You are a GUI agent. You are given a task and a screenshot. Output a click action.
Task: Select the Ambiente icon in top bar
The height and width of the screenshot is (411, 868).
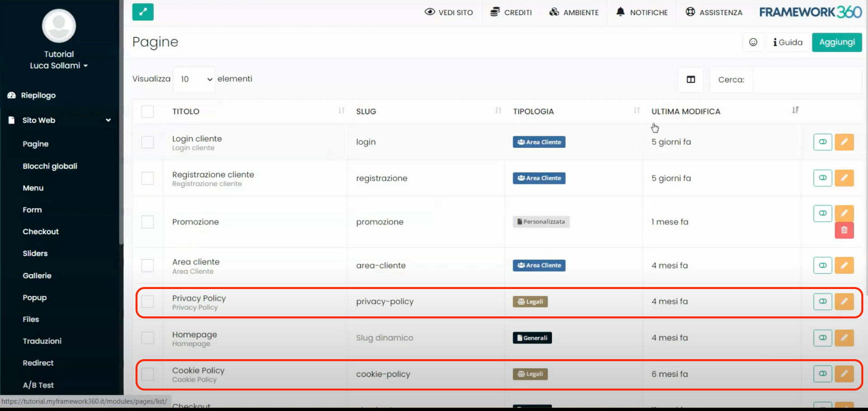pyautogui.click(x=554, y=12)
